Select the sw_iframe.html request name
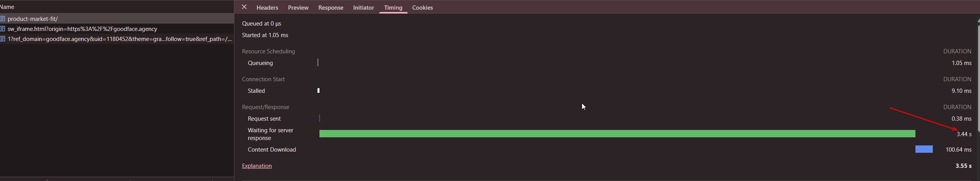Image resolution: width=980 pixels, height=181 pixels. click(82, 29)
